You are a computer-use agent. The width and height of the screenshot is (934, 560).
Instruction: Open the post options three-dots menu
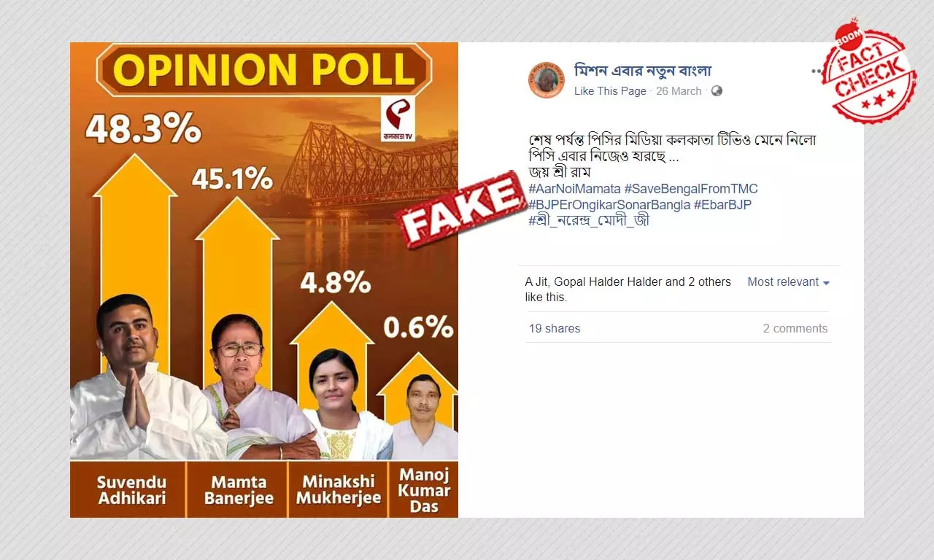click(817, 71)
